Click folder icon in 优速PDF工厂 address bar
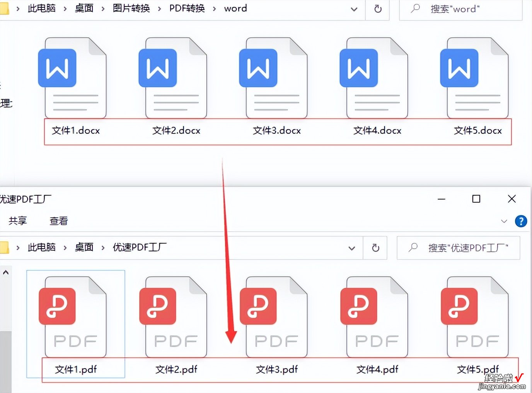This screenshot has width=532, height=393. tap(4, 248)
